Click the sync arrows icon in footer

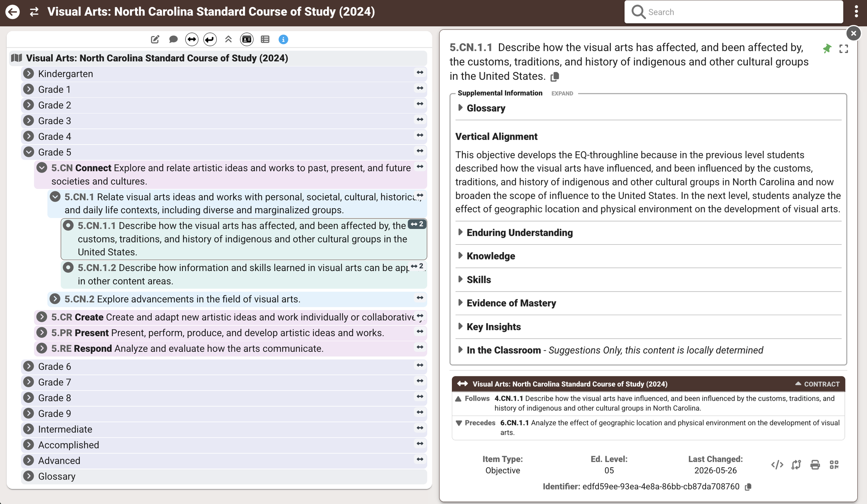click(796, 465)
